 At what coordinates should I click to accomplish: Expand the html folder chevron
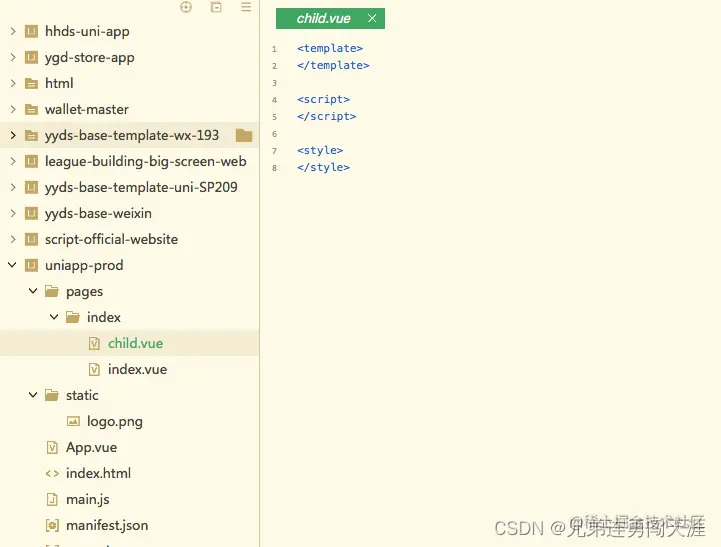coord(13,83)
